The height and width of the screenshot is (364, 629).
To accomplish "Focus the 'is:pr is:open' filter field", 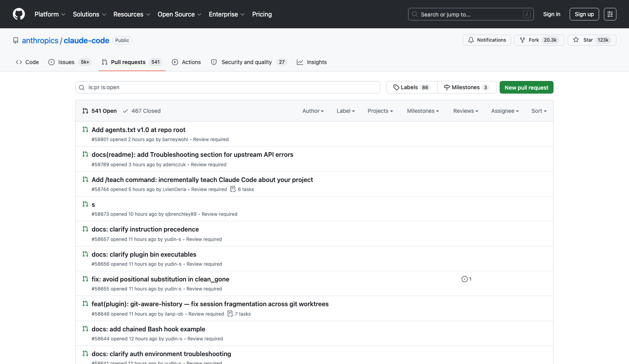I will pyautogui.click(x=228, y=87).
